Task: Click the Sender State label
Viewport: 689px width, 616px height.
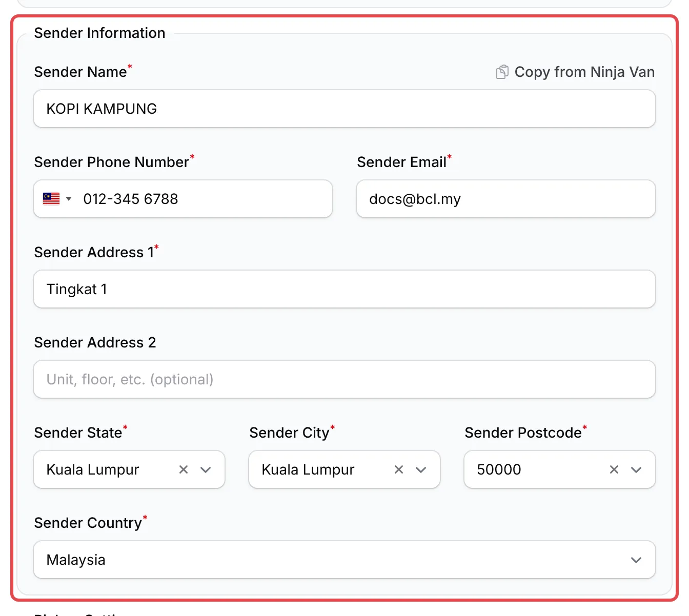Action: (78, 433)
